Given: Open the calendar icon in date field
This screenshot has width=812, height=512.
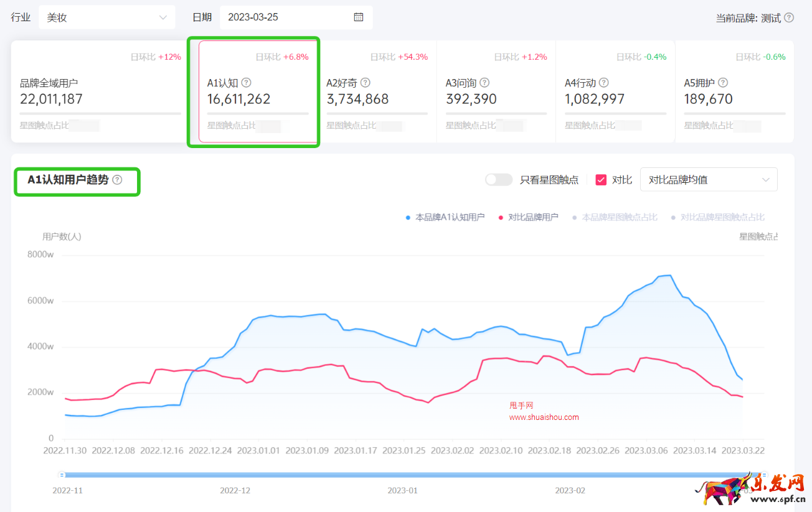Looking at the screenshot, I should (x=359, y=17).
